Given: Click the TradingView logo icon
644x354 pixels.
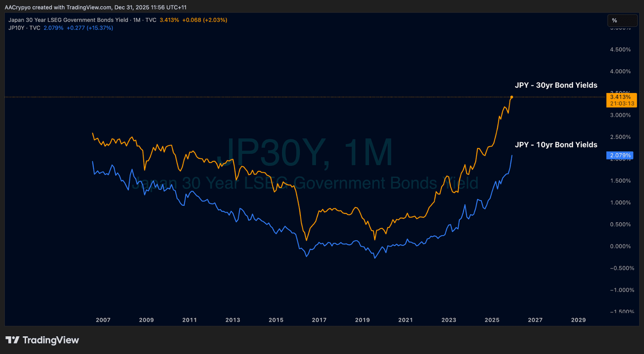Looking at the screenshot, I should [x=12, y=340].
